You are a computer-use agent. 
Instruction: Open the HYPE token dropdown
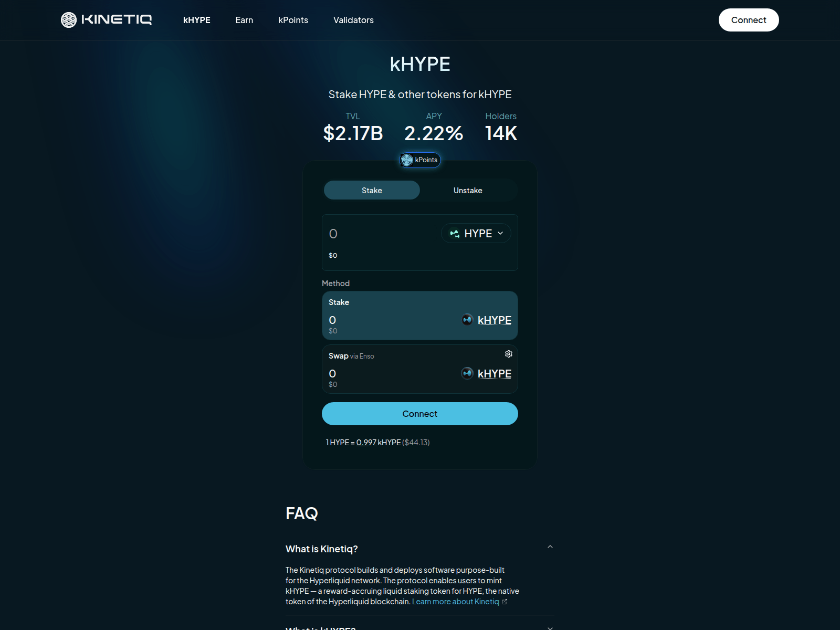[476, 233]
